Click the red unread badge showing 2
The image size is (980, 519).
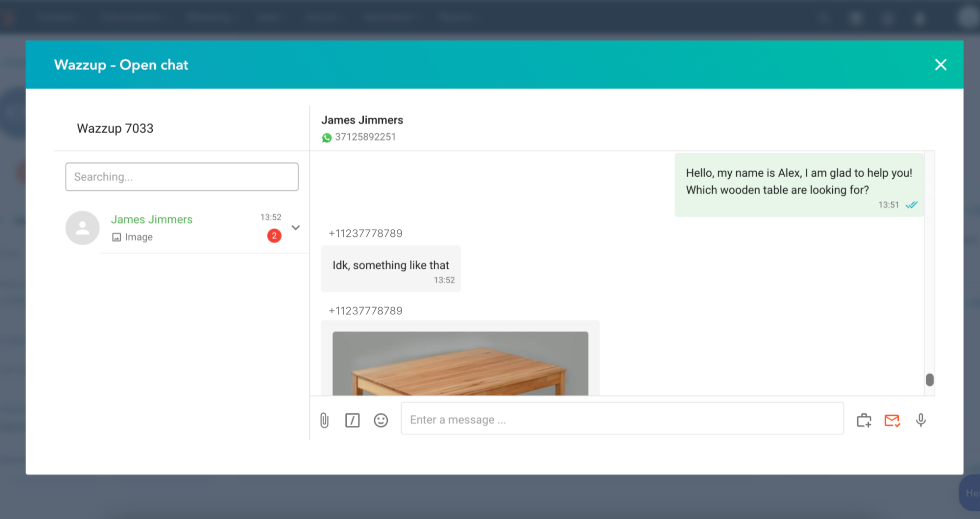(x=274, y=236)
